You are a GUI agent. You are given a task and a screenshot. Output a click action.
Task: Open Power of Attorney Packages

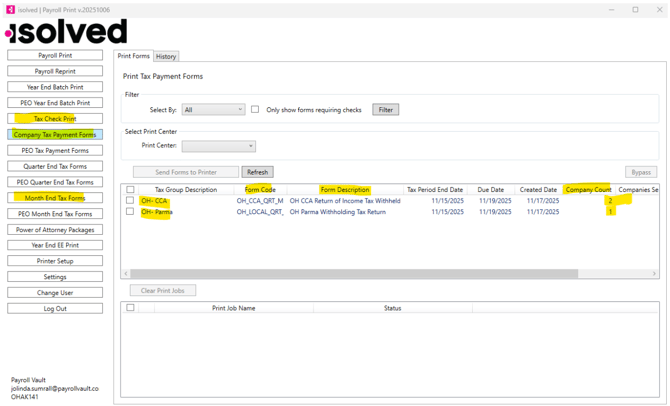click(x=55, y=229)
